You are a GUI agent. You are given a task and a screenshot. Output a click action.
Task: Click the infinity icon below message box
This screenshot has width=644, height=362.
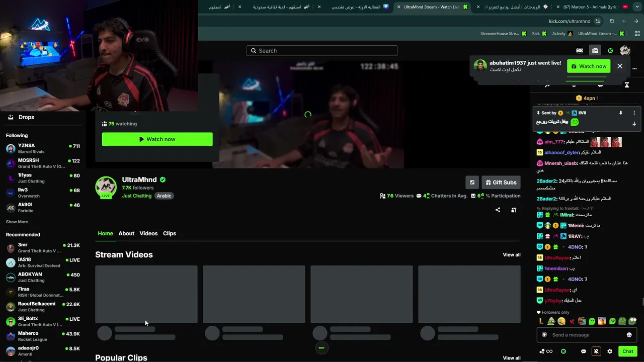(549, 351)
